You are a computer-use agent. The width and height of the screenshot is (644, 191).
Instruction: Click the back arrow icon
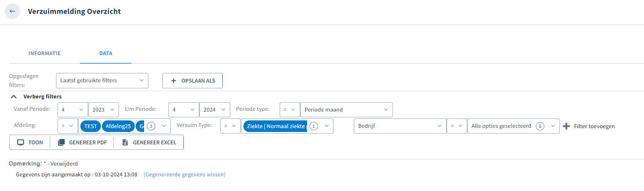[x=12, y=11]
